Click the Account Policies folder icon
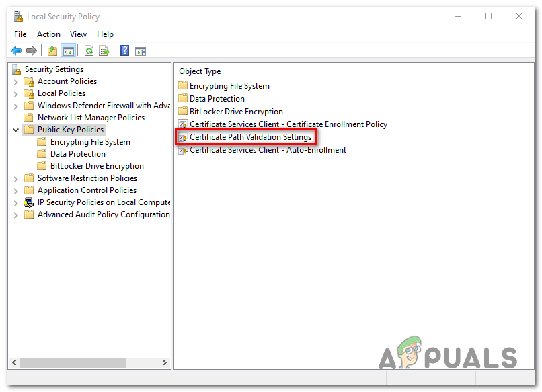The height and width of the screenshot is (392, 542). coord(29,81)
